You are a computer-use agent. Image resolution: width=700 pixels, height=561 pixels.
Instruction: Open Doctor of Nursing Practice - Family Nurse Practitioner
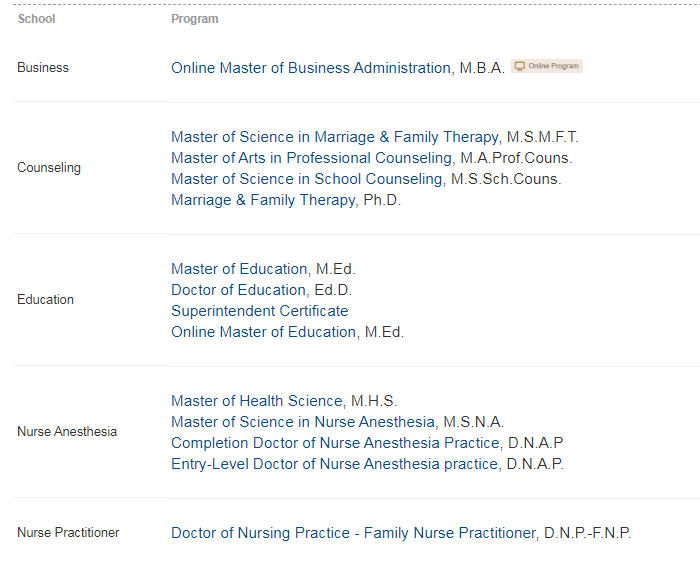pyautogui.click(x=401, y=533)
